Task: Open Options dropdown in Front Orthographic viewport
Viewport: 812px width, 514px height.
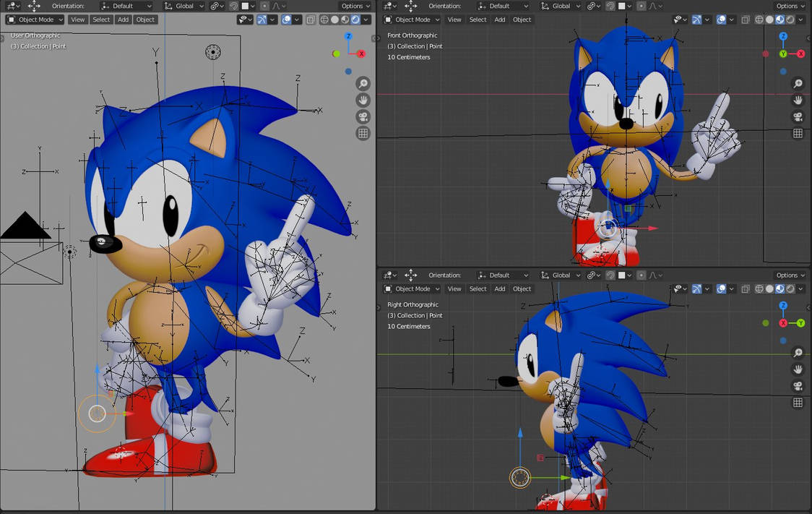Action: pos(791,7)
